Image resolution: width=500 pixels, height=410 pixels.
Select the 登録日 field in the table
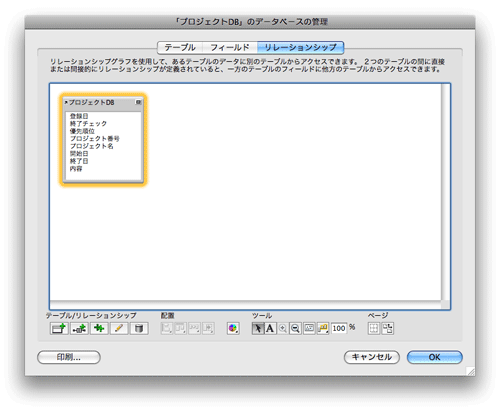pyautogui.click(x=79, y=116)
